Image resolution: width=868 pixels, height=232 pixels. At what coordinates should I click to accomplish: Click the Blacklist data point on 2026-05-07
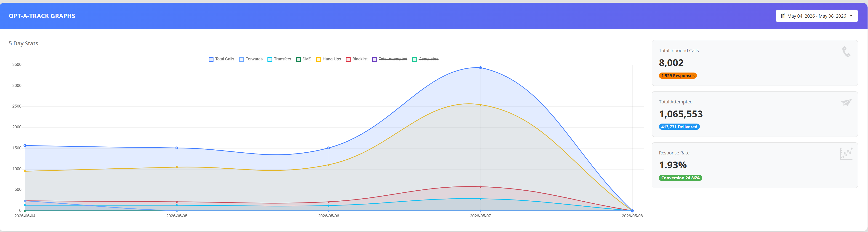point(480,187)
